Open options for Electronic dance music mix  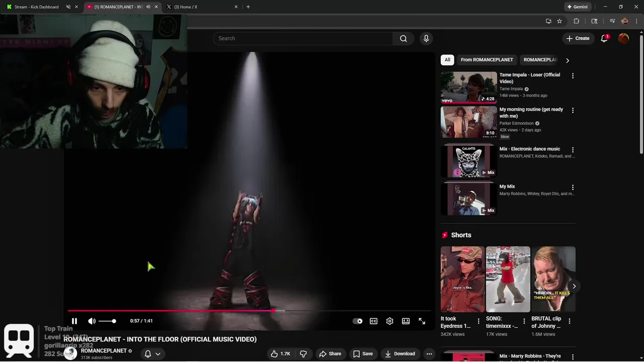click(573, 150)
